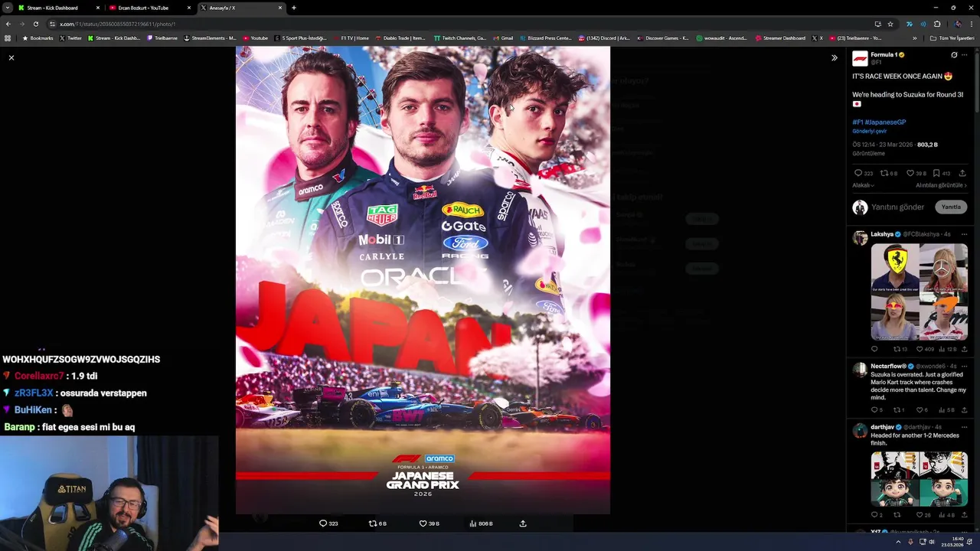Show hidden system tray icons
This screenshot has height=551, width=980.
pos(899,542)
